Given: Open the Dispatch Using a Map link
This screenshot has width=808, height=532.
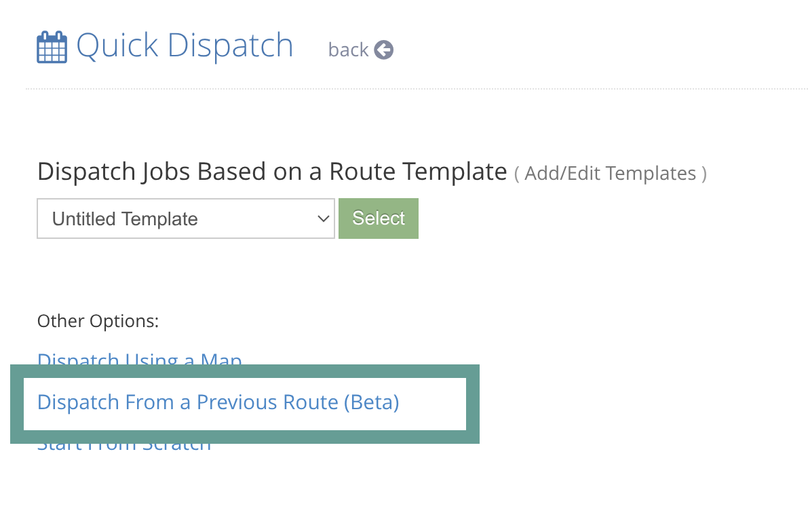Looking at the screenshot, I should click(x=139, y=360).
